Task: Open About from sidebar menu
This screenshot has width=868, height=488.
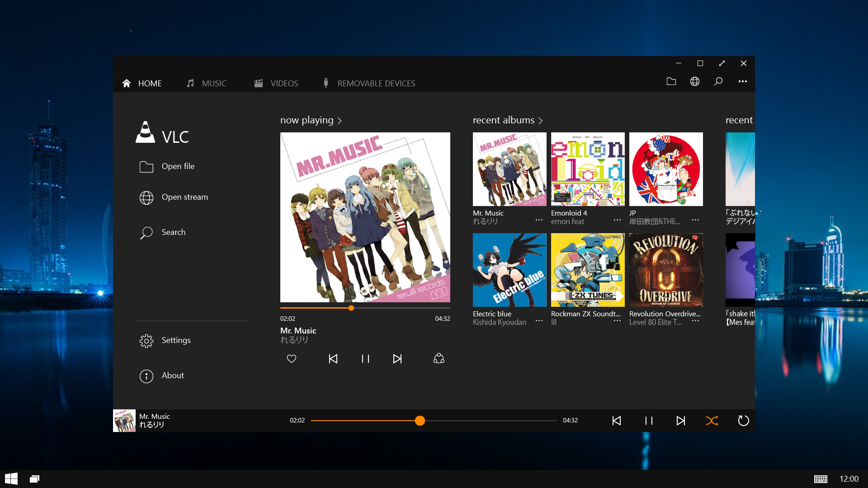Action: pyautogui.click(x=173, y=375)
